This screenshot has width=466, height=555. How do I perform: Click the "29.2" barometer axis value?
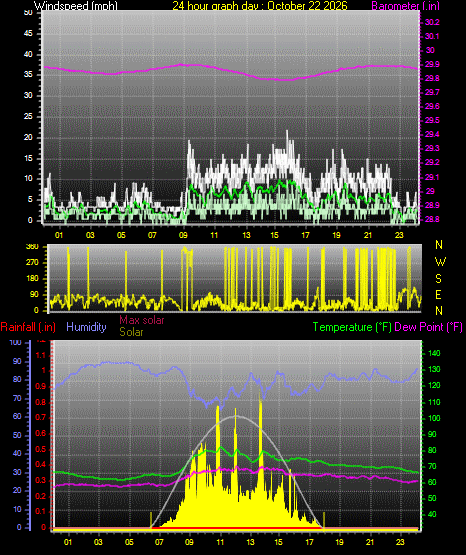(x=432, y=162)
